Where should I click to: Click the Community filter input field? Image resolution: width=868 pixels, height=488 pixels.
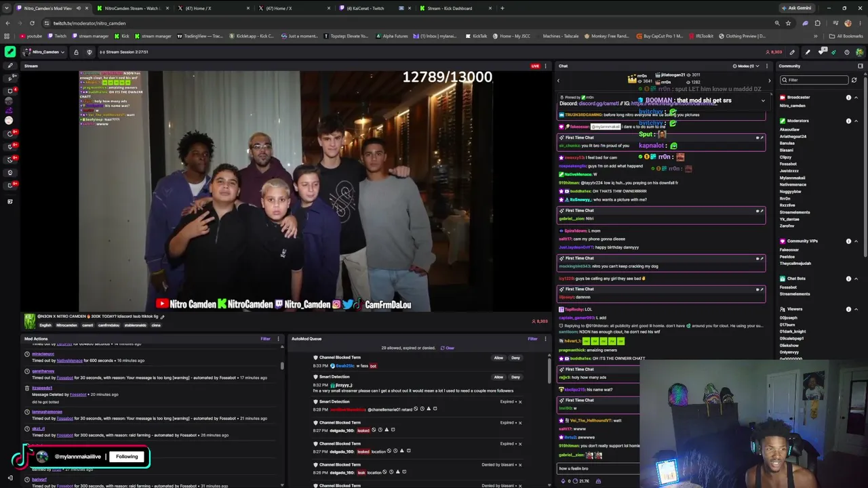(814, 80)
